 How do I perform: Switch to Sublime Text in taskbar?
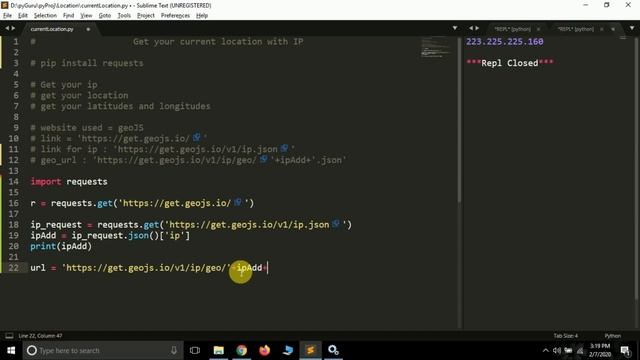[310, 350]
